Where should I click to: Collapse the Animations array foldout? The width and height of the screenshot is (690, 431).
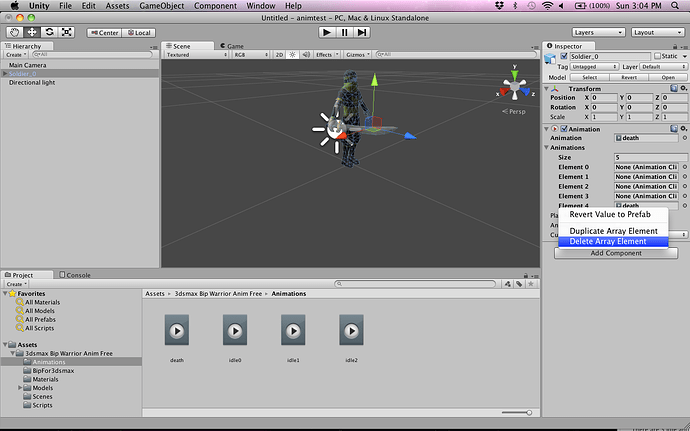coord(547,147)
